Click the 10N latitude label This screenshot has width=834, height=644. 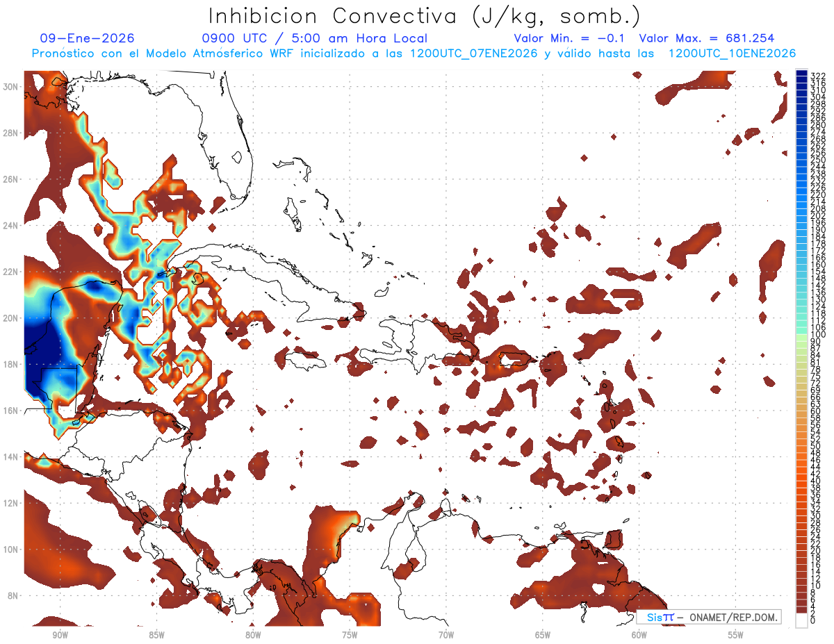(x=10, y=549)
